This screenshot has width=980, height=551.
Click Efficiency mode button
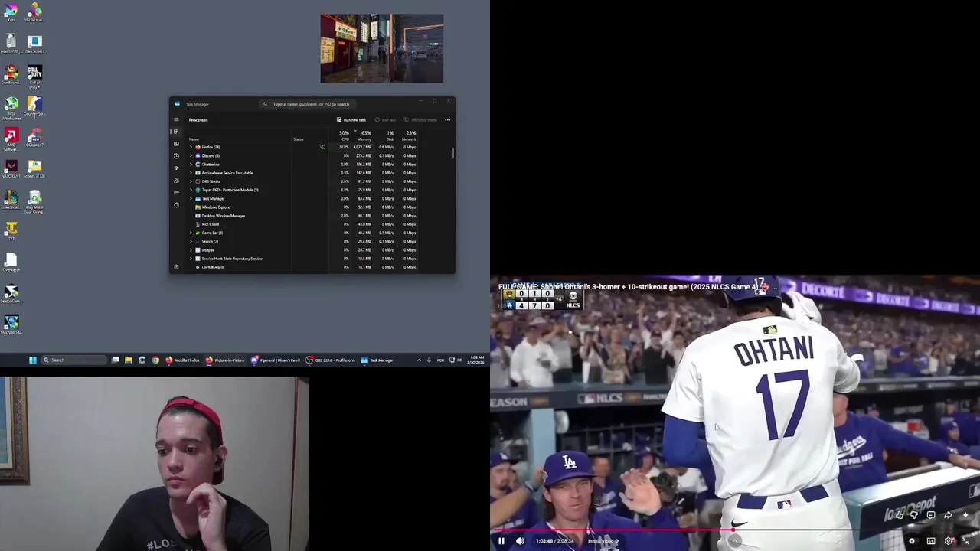(420, 120)
